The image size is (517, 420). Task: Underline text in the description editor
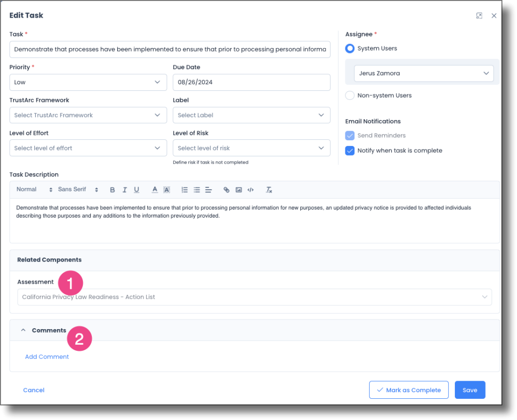pos(136,189)
